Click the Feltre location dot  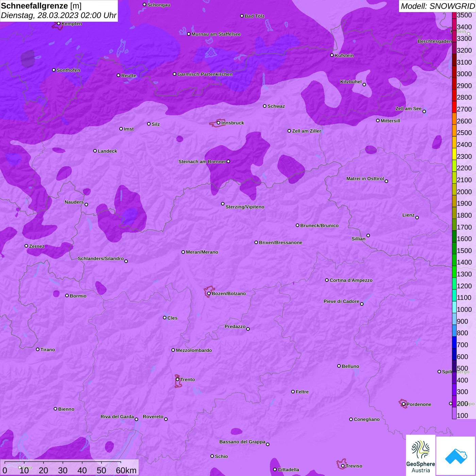tap(293, 392)
